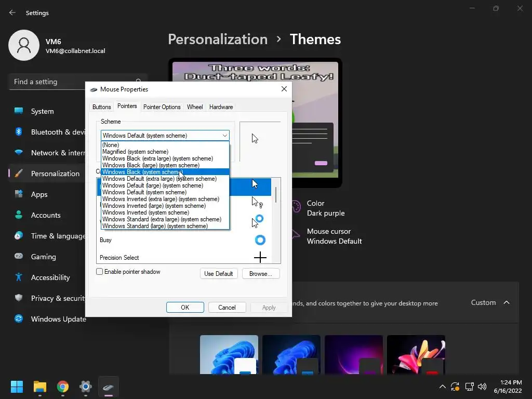Click the Settings gear in the taskbar

[86, 387]
